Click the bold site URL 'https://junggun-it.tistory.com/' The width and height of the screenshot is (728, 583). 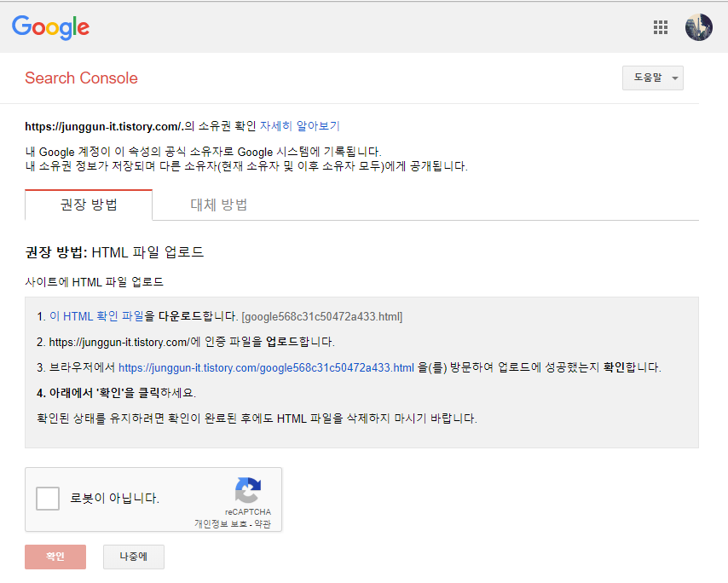pyautogui.click(x=103, y=126)
